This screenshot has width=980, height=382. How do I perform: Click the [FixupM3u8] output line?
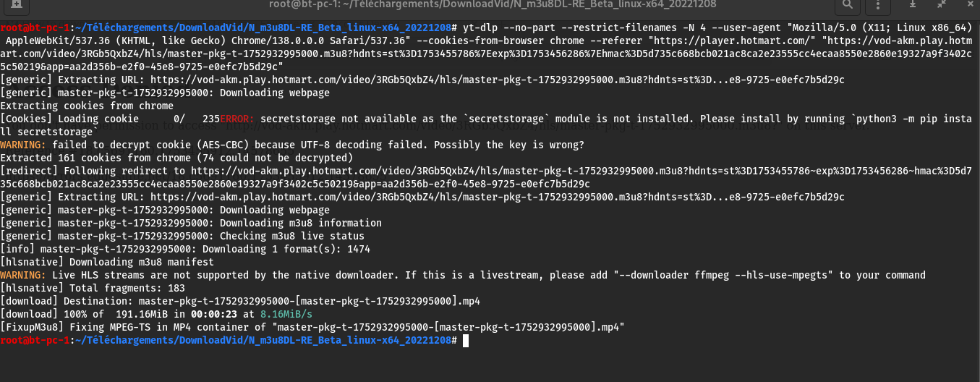312,327
